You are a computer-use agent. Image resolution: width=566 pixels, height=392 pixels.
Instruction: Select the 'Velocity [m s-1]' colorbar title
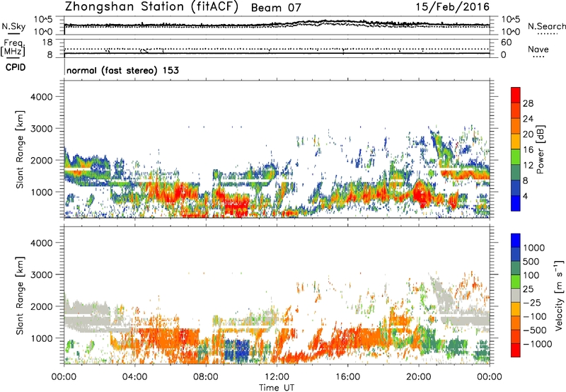[x=559, y=295]
